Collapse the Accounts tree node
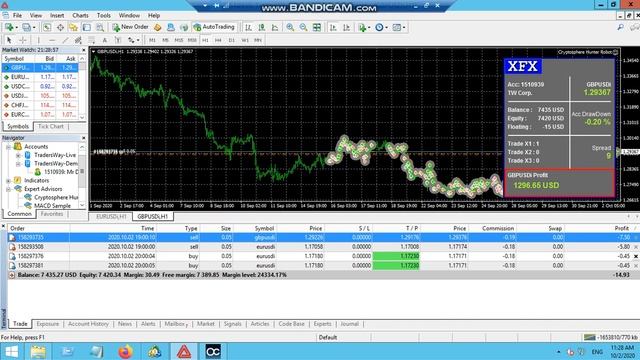 click(x=8, y=147)
